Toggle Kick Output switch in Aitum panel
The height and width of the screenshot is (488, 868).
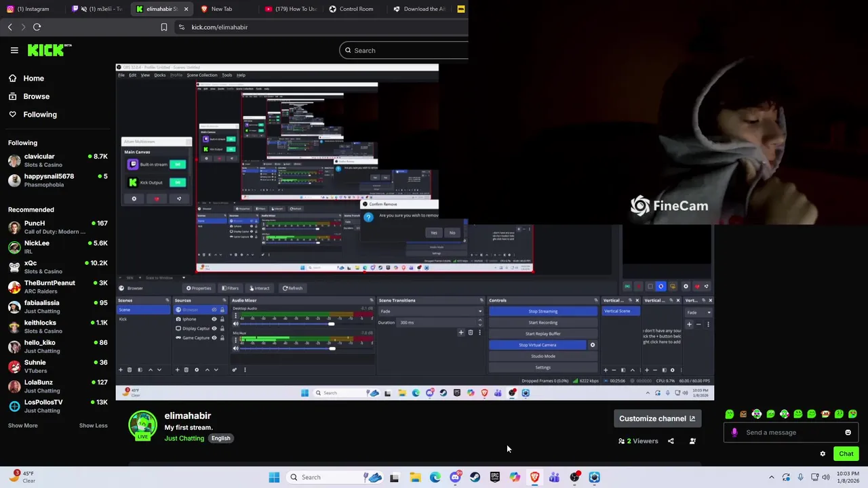tap(178, 182)
